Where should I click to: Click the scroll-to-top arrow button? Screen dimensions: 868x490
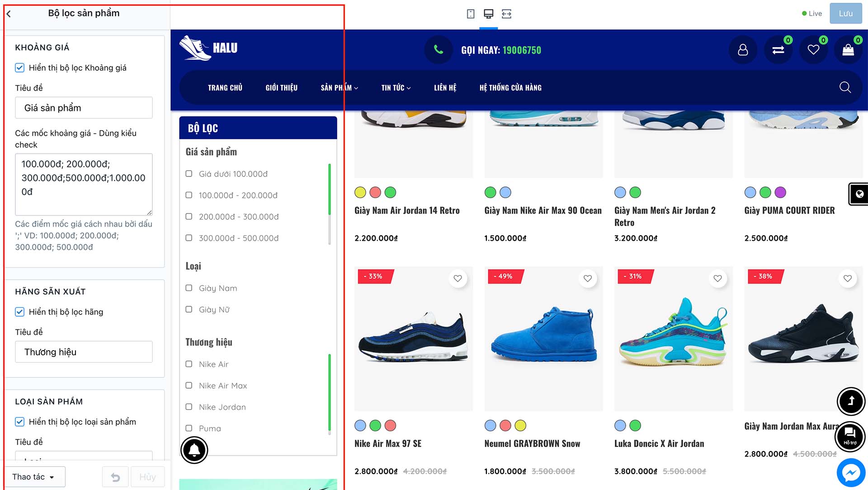coord(851,401)
